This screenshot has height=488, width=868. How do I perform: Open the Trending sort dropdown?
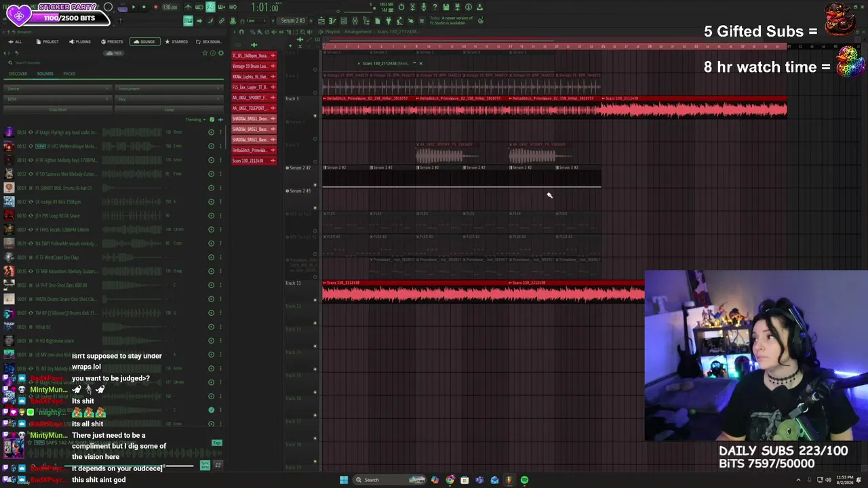pos(195,120)
